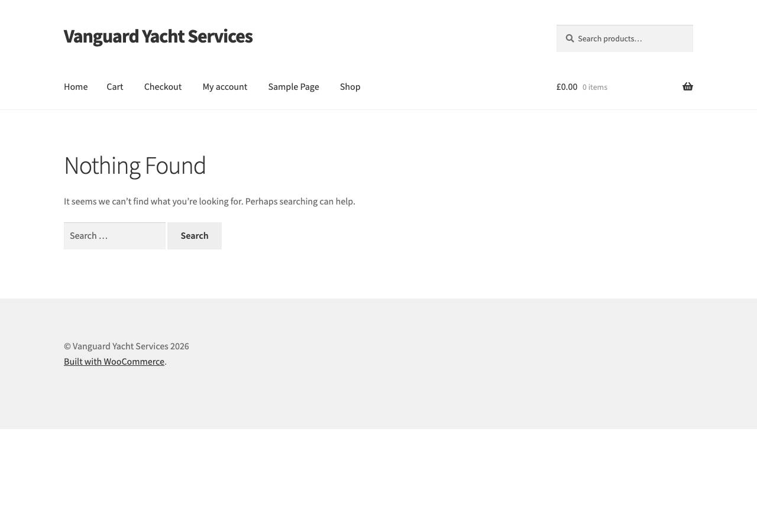Focus the 'Search …' field on the page
Viewport: 757px width, 532px height.
[115, 236]
